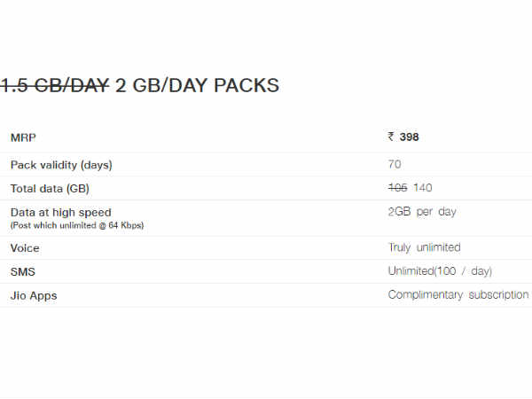Click the MRP row label
This screenshot has height=399, width=532.
[23, 137]
